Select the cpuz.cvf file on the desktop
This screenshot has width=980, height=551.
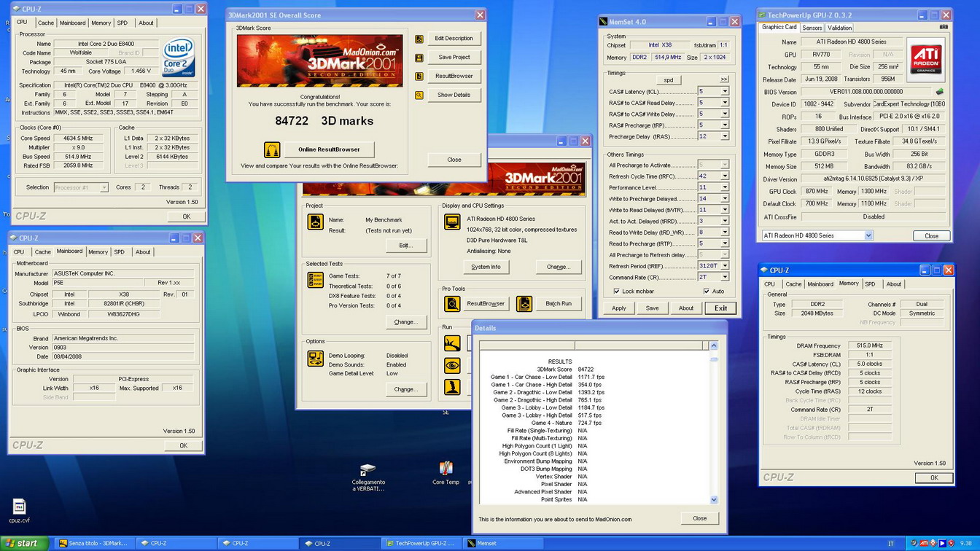pyautogui.click(x=20, y=511)
